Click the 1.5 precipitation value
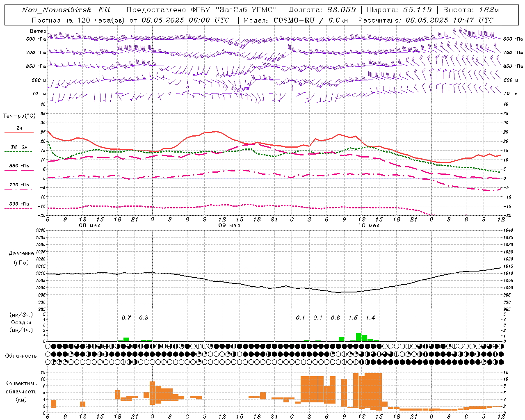525x420 pixels. pos(353,318)
